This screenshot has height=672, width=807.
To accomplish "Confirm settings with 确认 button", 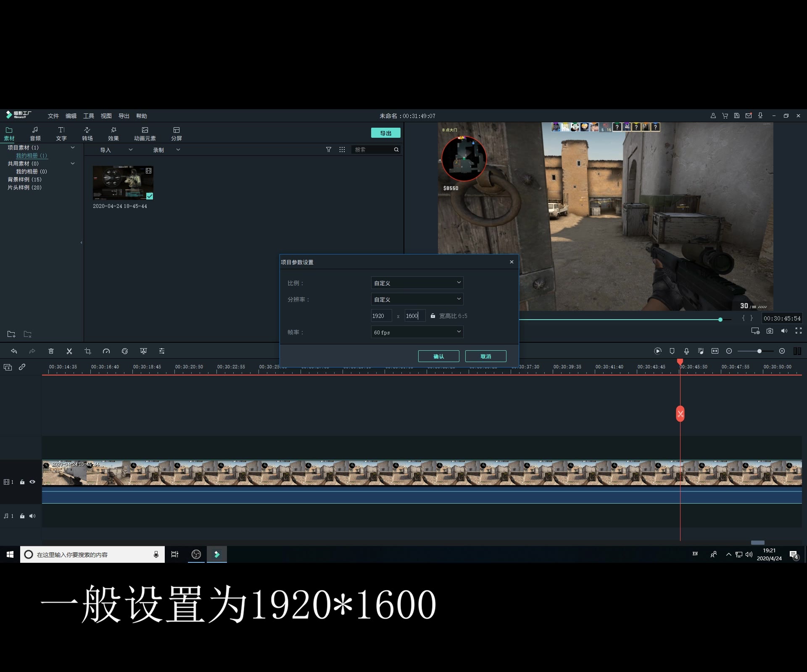I will pos(439,356).
